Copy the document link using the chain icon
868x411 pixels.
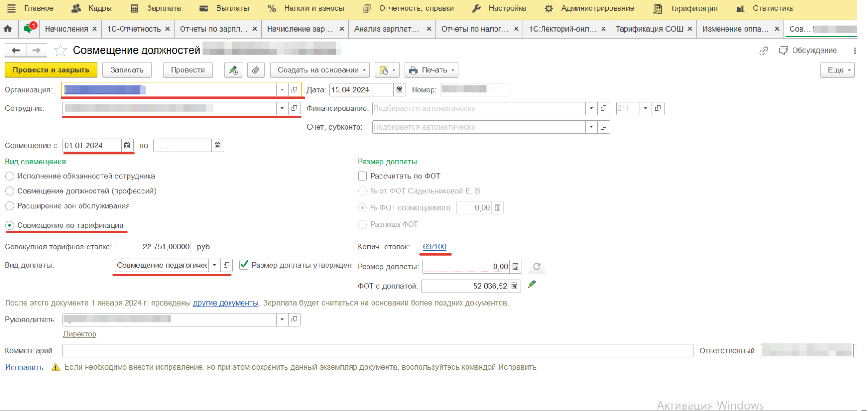coord(764,51)
